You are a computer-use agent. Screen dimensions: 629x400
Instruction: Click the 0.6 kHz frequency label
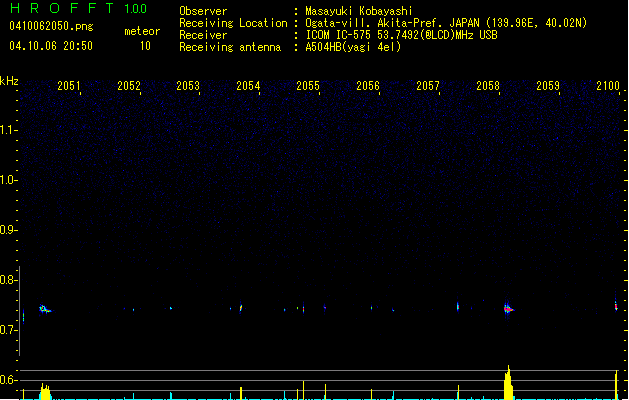[8, 380]
